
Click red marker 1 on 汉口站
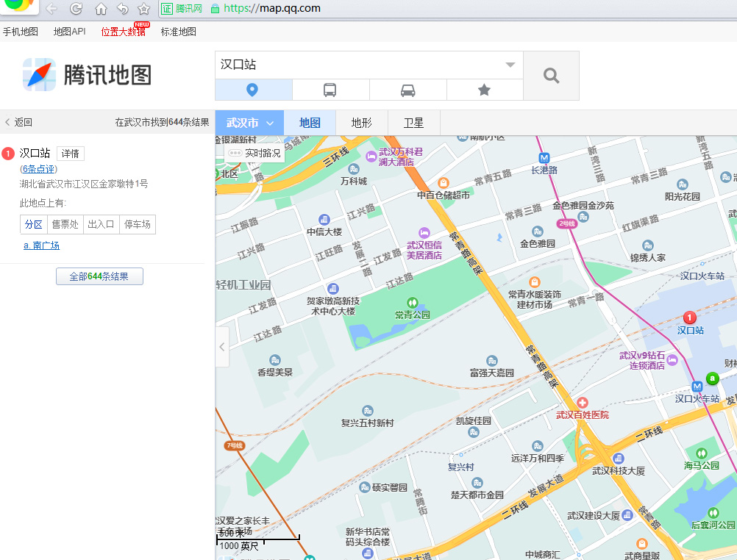click(x=689, y=317)
